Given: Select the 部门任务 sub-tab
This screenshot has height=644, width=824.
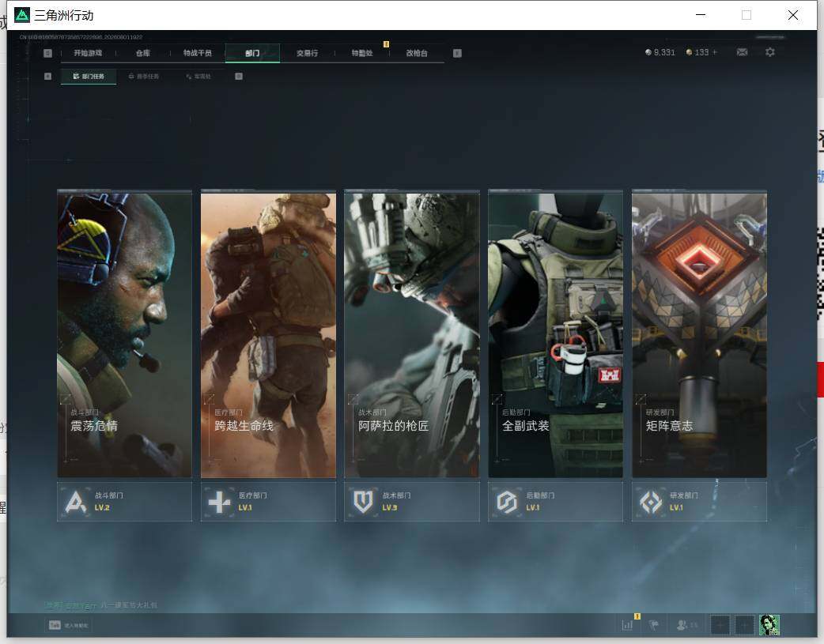Looking at the screenshot, I should pos(89,76).
